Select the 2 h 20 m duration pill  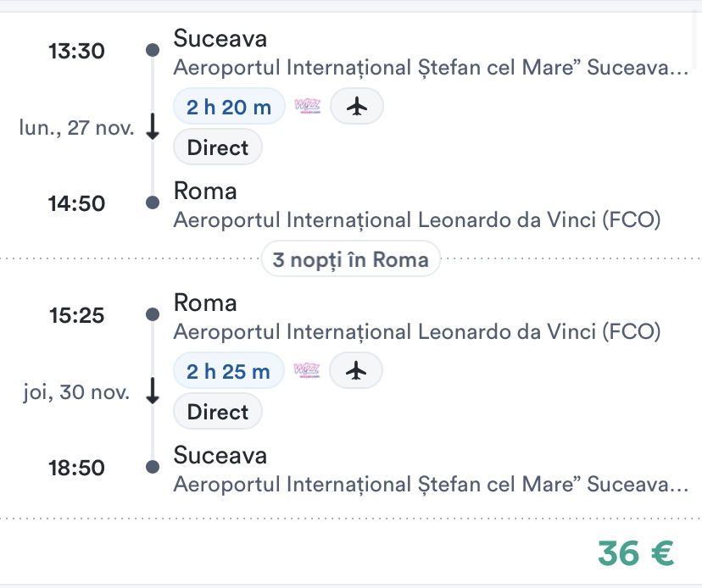pos(229,107)
